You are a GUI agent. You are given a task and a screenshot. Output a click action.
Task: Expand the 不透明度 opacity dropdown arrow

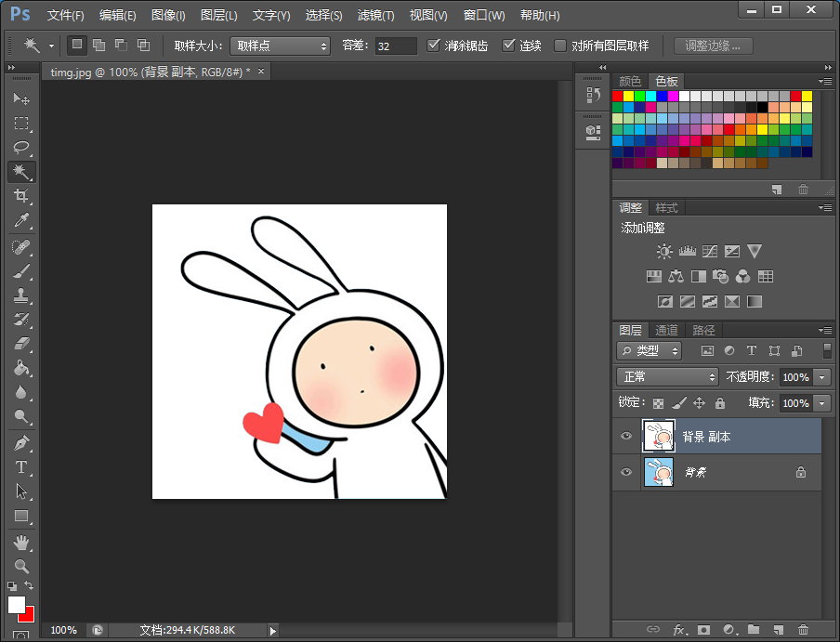(821, 377)
